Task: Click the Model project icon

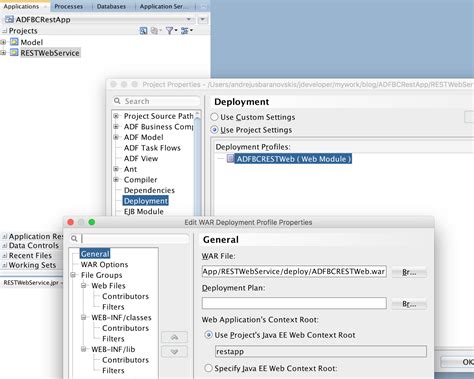Action: coord(14,42)
